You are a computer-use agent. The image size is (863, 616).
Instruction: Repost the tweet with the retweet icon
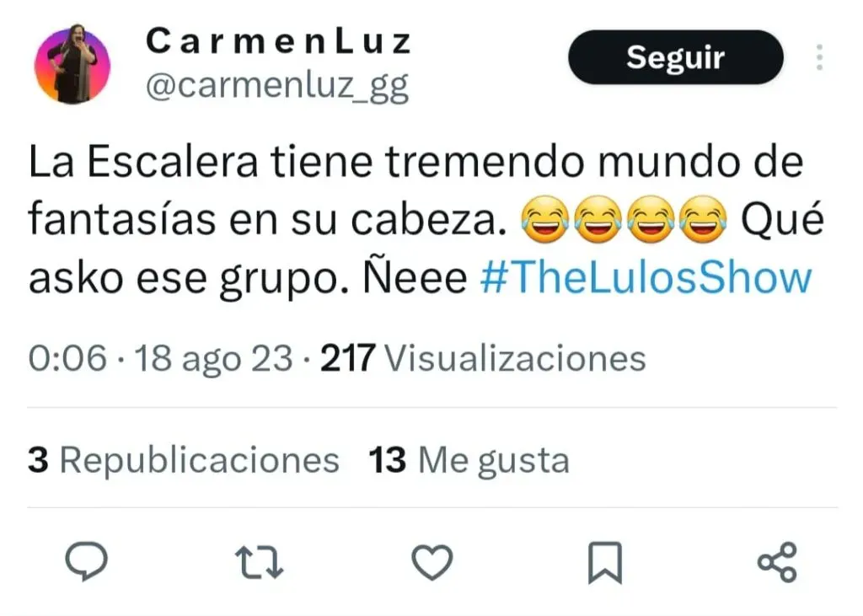[x=259, y=562]
